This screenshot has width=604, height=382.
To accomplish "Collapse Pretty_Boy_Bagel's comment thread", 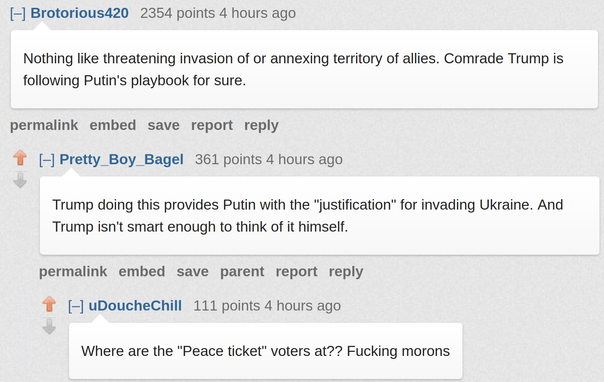I will point(47,160).
